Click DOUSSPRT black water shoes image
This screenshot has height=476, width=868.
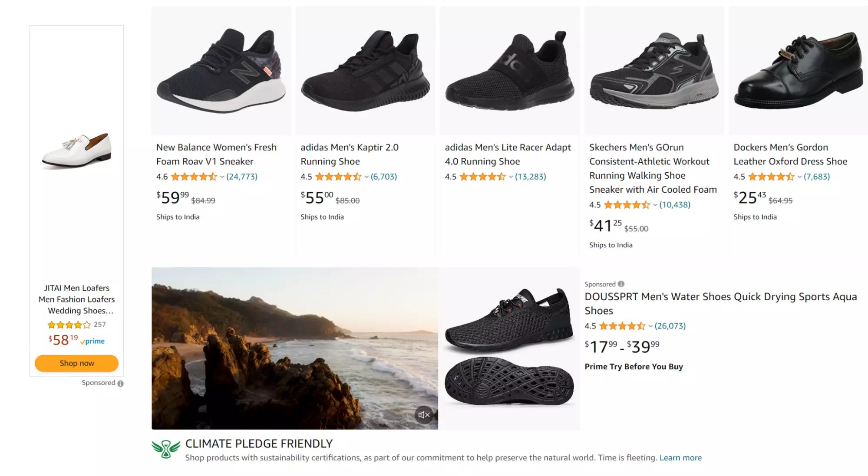509,347
